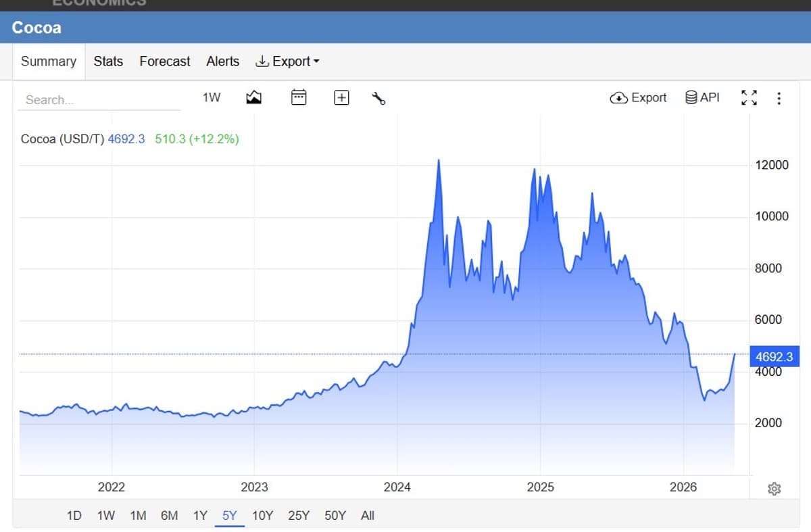Open the calendar date range picker

click(x=299, y=97)
